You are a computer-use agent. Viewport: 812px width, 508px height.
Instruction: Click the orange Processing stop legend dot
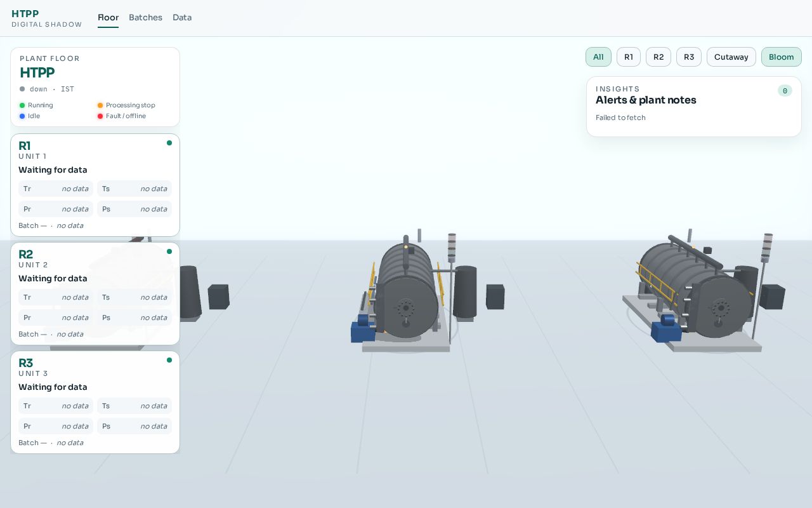[x=100, y=105]
